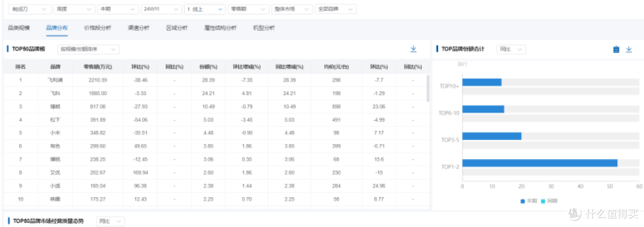This screenshot has width=644, height=227.
Task: Click the 391.89 sales value cell
Action: 98,119
